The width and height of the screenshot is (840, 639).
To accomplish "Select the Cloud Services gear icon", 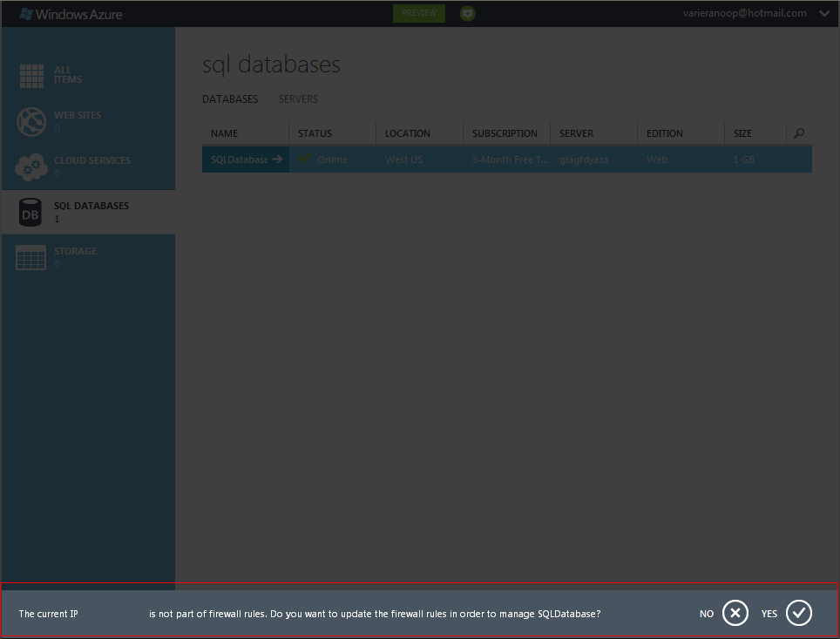I will click(x=31, y=167).
